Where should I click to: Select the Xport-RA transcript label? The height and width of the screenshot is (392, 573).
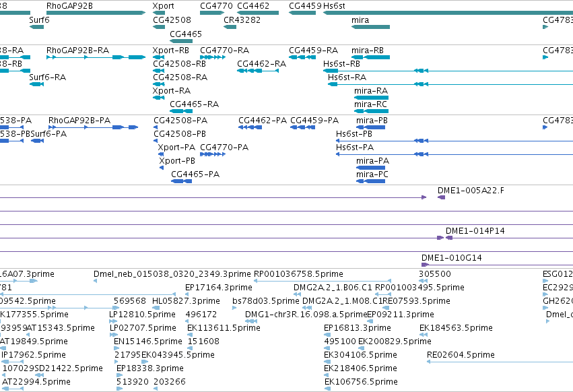point(172,91)
